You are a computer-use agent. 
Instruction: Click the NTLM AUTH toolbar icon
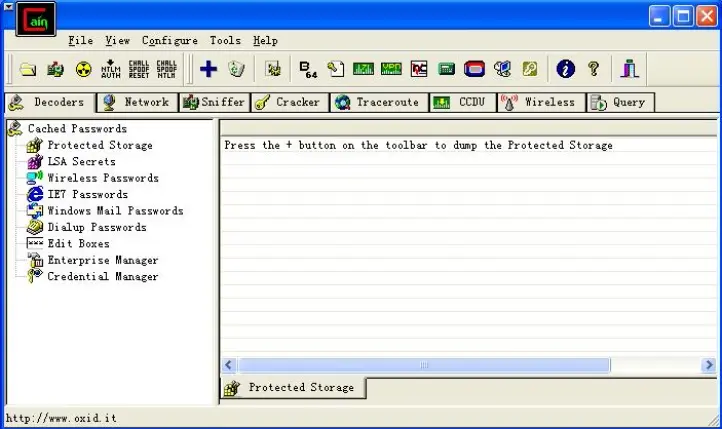coord(111,69)
